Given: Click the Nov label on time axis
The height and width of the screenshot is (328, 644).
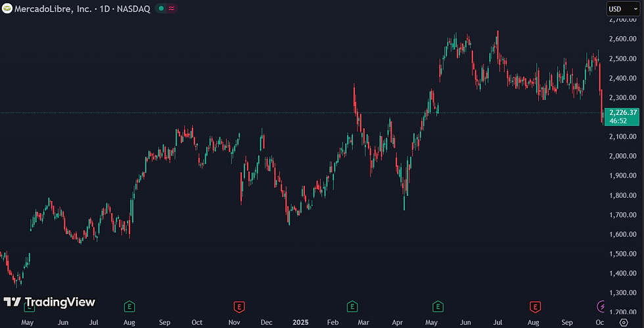Looking at the screenshot, I should point(234,322).
